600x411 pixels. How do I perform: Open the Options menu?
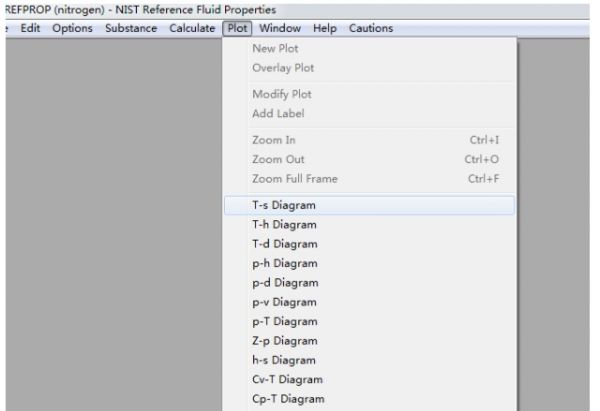tap(72, 28)
